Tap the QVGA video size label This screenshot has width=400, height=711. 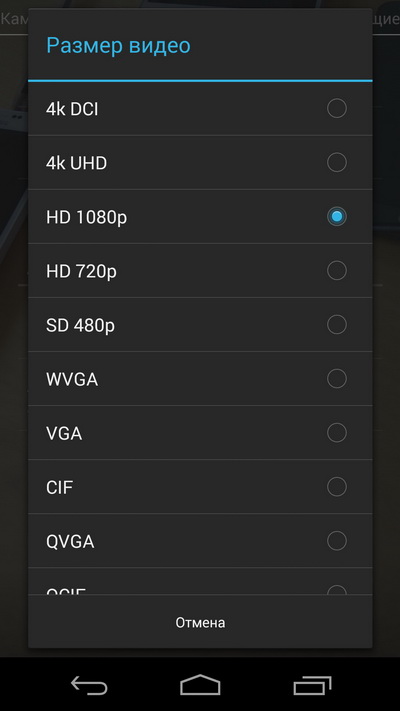coord(70,542)
